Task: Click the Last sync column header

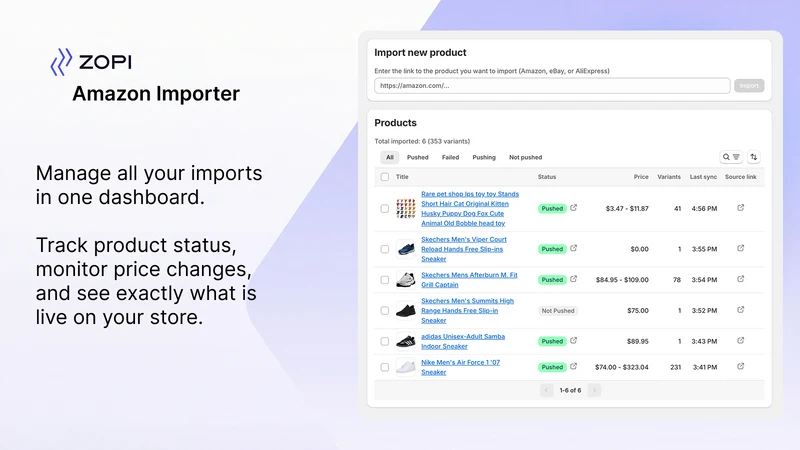Action: (703, 177)
